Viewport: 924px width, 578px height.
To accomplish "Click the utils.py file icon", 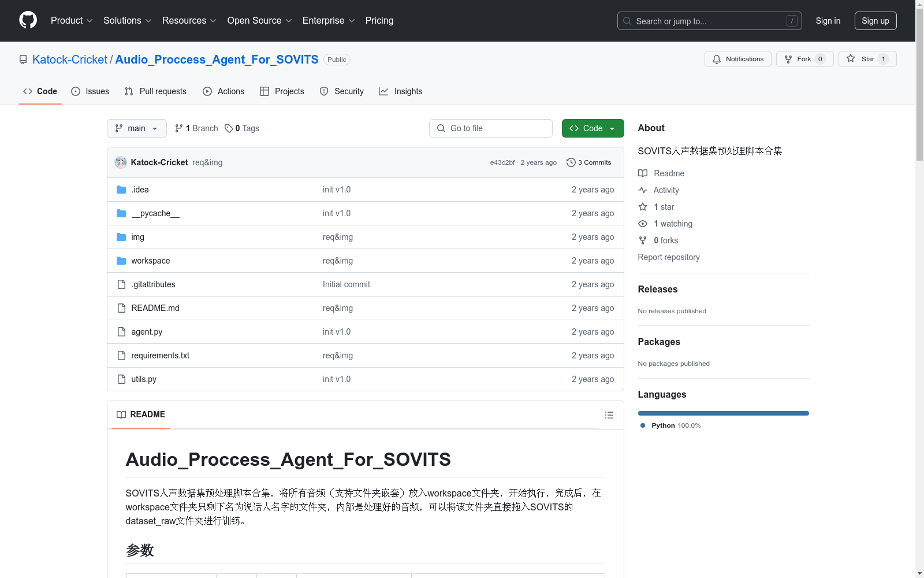I will [x=121, y=379].
